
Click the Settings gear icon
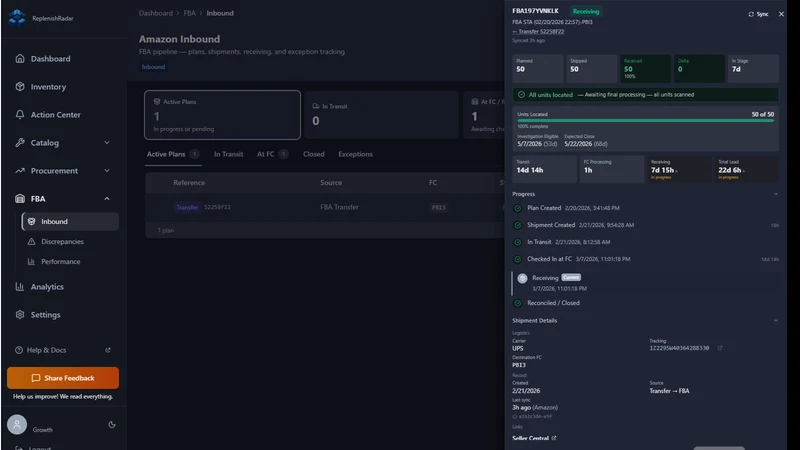(20, 315)
